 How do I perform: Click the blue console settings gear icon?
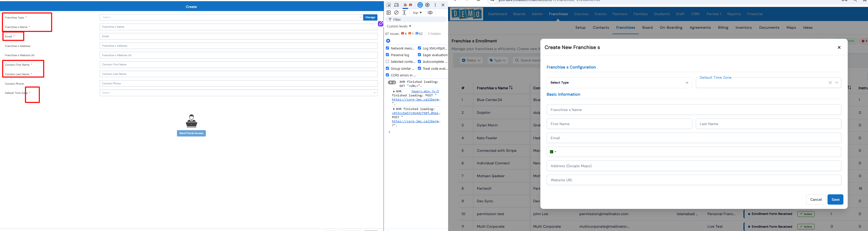pos(388,41)
